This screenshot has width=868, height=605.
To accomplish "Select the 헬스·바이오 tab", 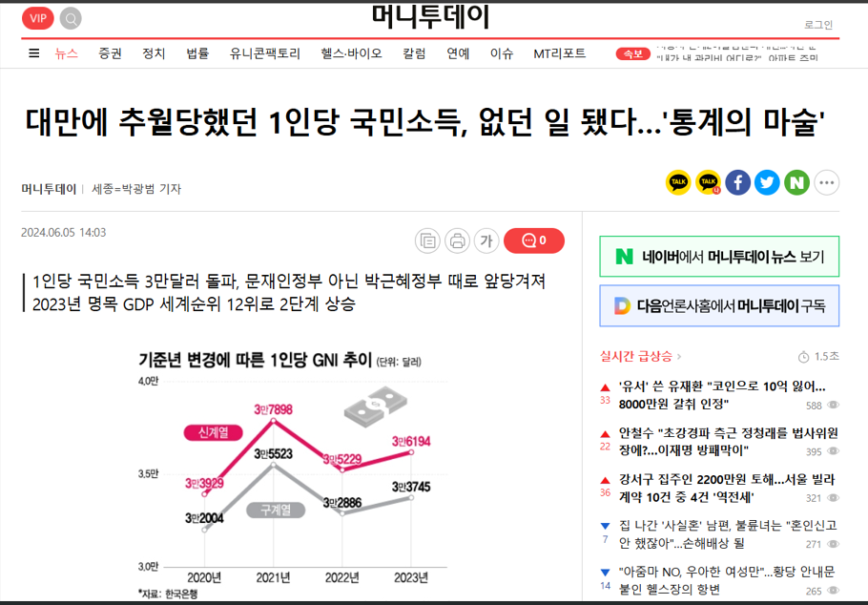I will point(351,53).
